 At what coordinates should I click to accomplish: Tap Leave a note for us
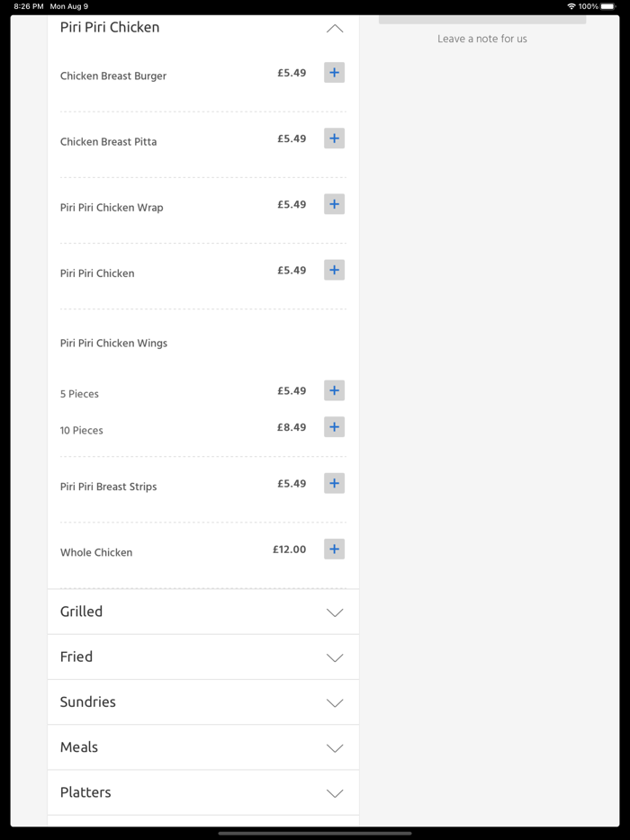[482, 39]
